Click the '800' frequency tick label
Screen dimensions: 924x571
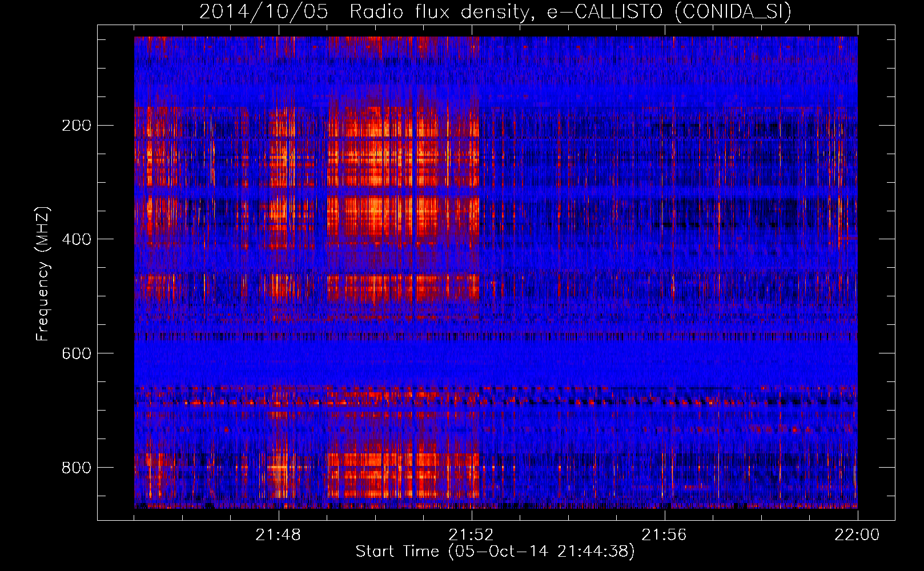76,468
